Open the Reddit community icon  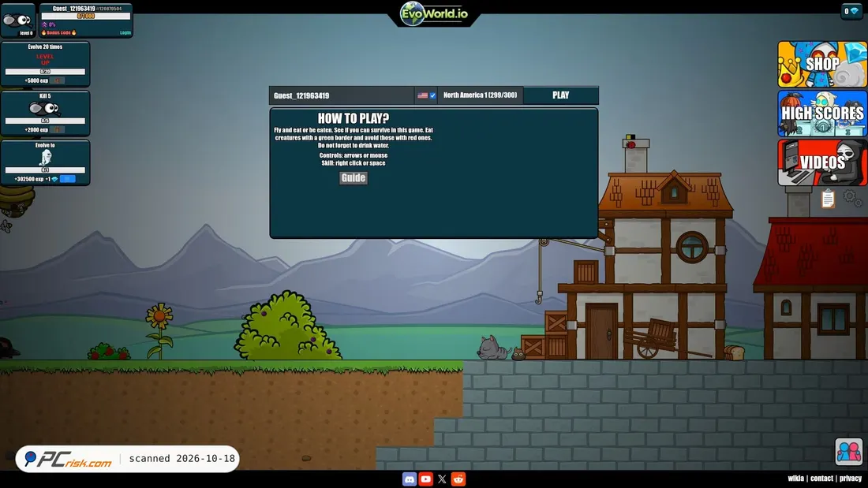pos(458,479)
